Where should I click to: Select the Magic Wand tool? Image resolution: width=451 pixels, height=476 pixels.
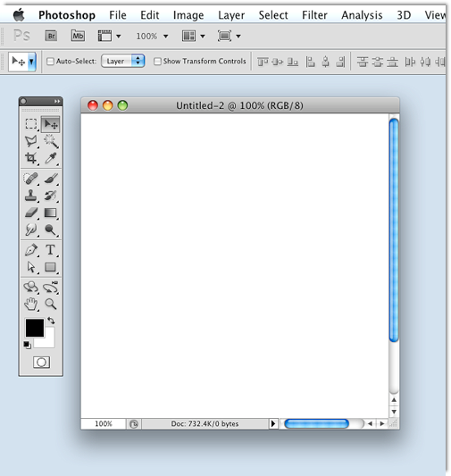pos(51,141)
